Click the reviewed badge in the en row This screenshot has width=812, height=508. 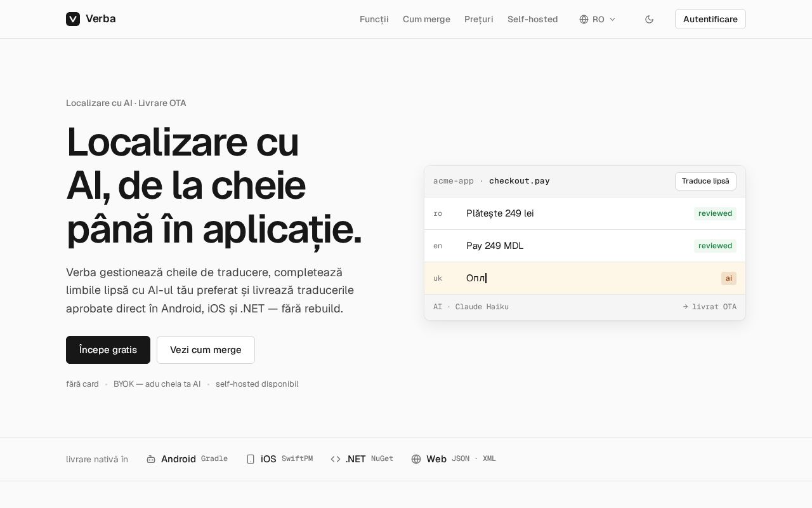pos(715,246)
